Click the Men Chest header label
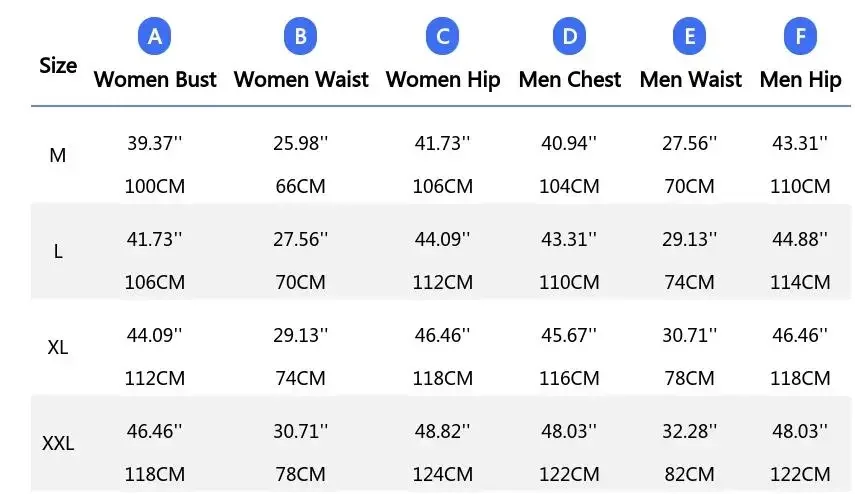The height and width of the screenshot is (494, 855). coord(569,80)
